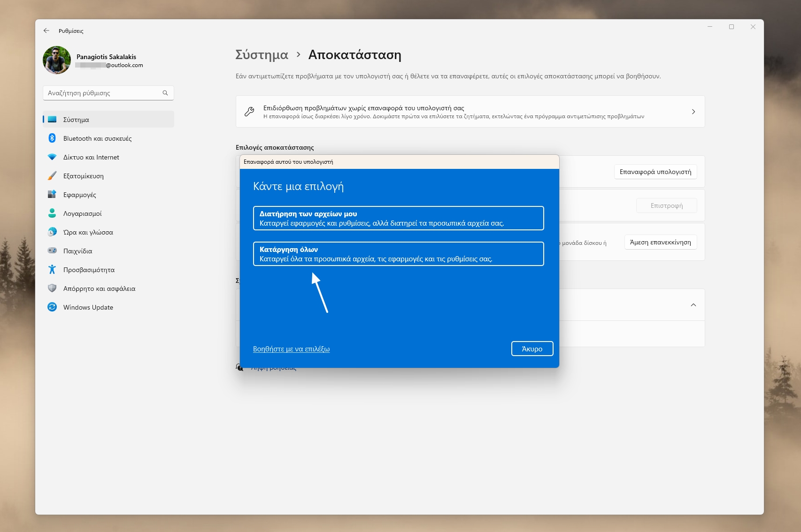Image resolution: width=801 pixels, height=532 pixels.
Task: Select the Παιχνίδια Xbox icon
Action: point(53,251)
